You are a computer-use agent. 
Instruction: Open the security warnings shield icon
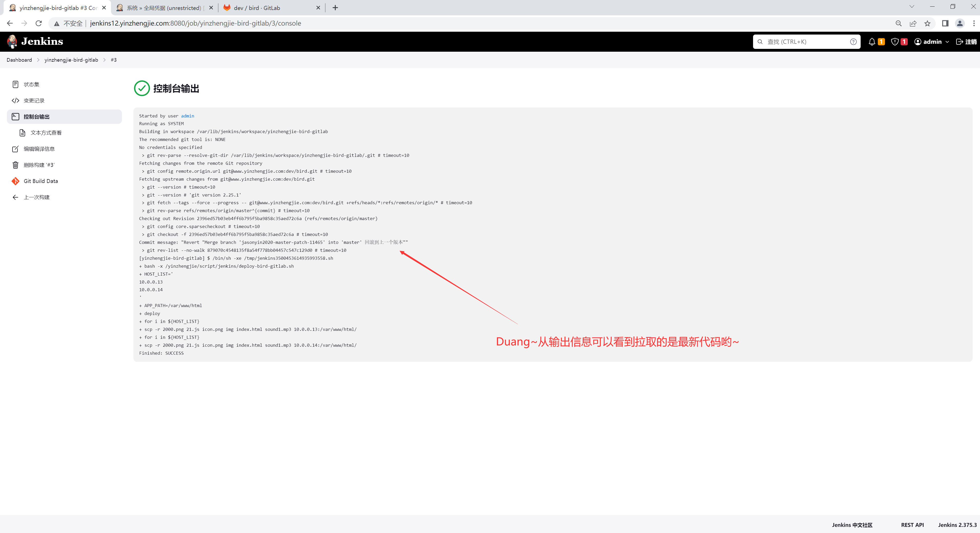[895, 42]
